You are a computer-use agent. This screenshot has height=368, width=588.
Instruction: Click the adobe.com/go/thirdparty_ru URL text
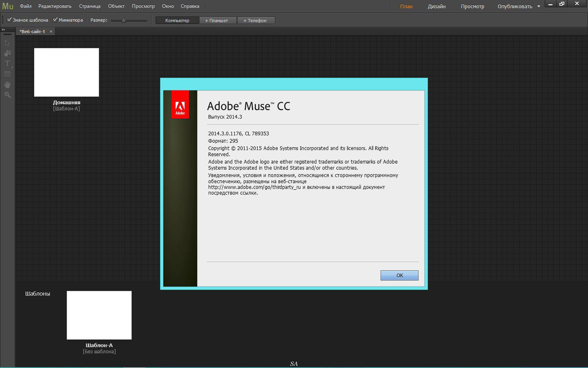pyautogui.click(x=254, y=187)
